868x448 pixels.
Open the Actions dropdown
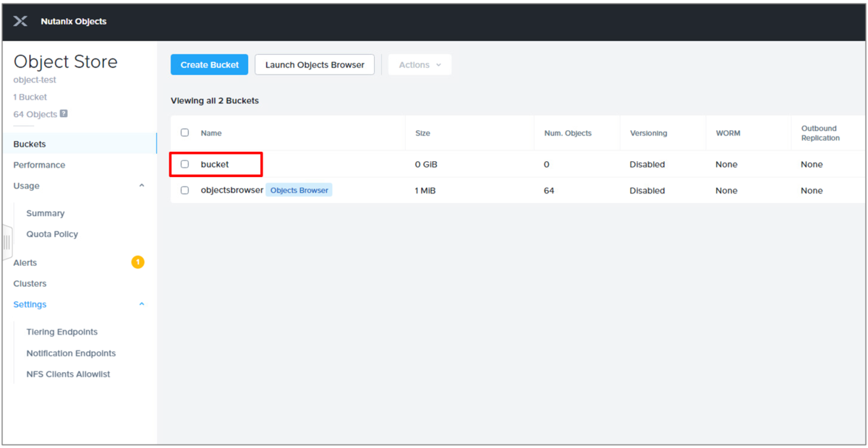coord(420,65)
